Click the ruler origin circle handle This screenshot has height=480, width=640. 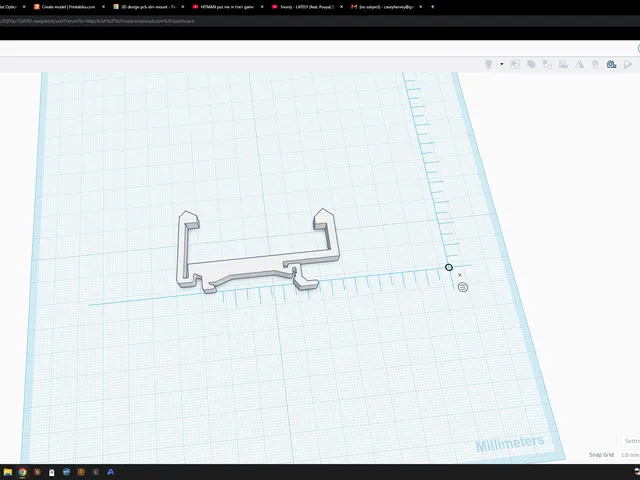[449, 267]
